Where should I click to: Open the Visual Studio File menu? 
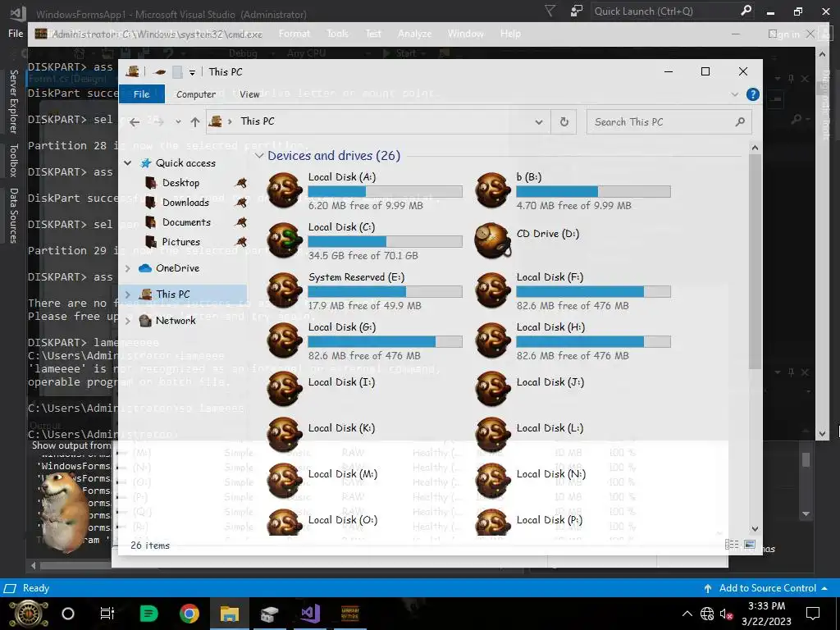point(16,34)
